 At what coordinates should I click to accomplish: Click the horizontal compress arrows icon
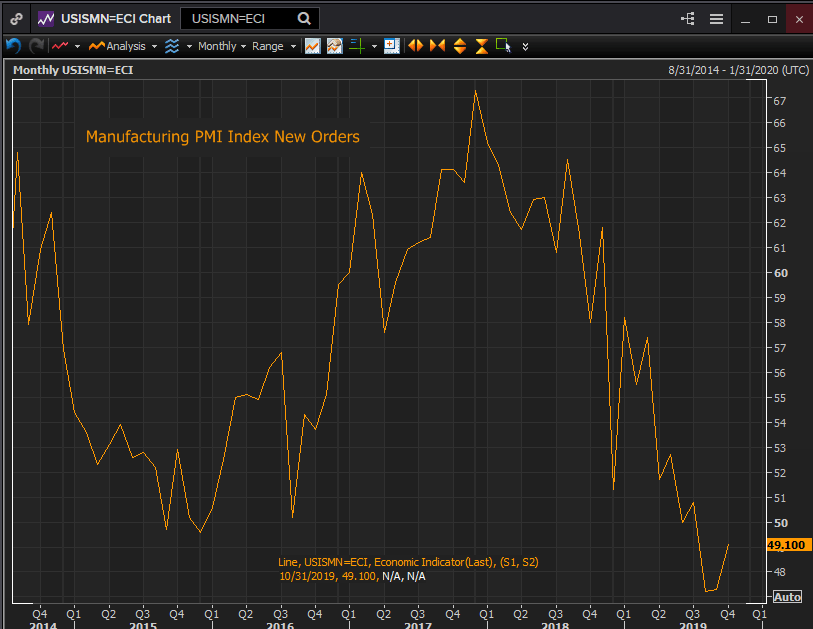click(437, 46)
